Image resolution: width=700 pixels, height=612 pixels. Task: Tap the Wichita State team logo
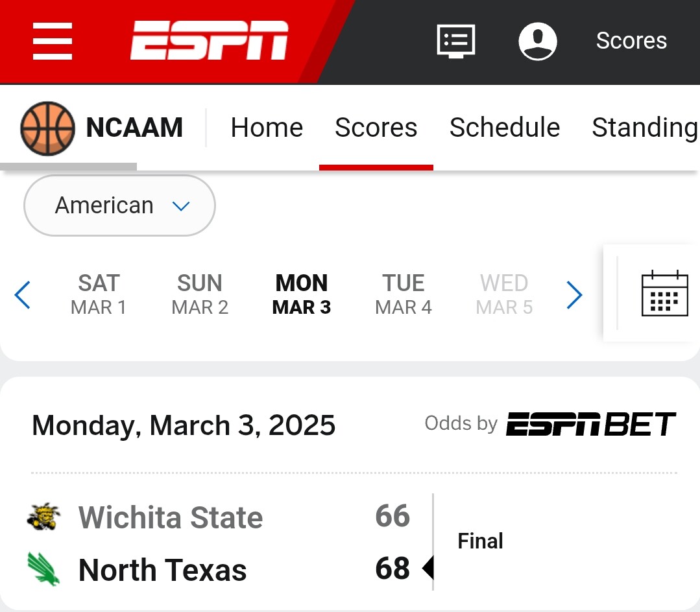click(44, 517)
